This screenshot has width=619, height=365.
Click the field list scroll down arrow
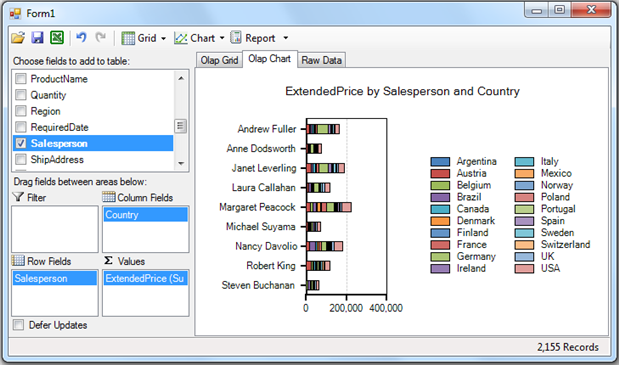[181, 163]
